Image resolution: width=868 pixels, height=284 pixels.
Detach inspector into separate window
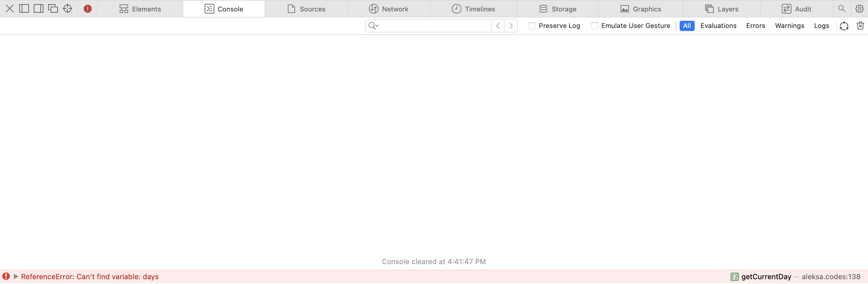coord(53,9)
